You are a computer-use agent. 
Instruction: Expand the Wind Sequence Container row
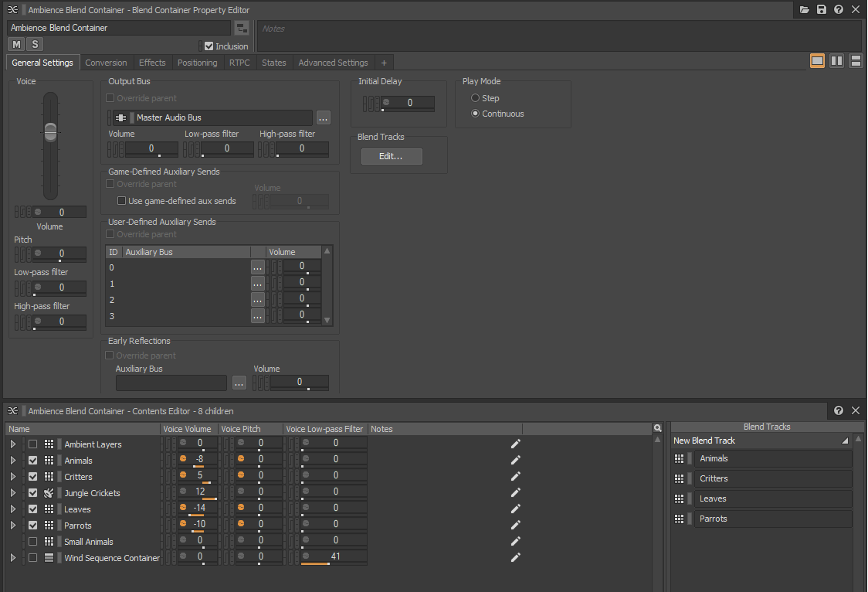pos(12,558)
